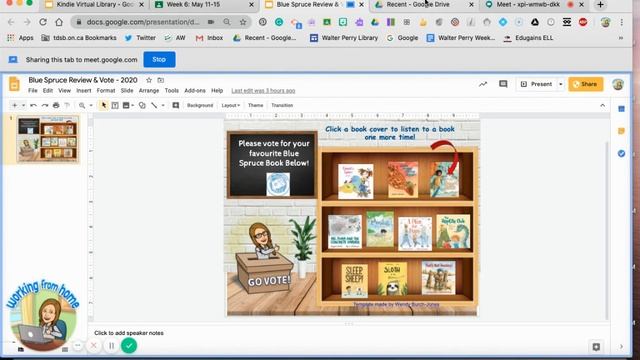Image resolution: width=640 pixels, height=360 pixels.
Task: Open the new slide dropdown arrow
Action: [x=23, y=105]
